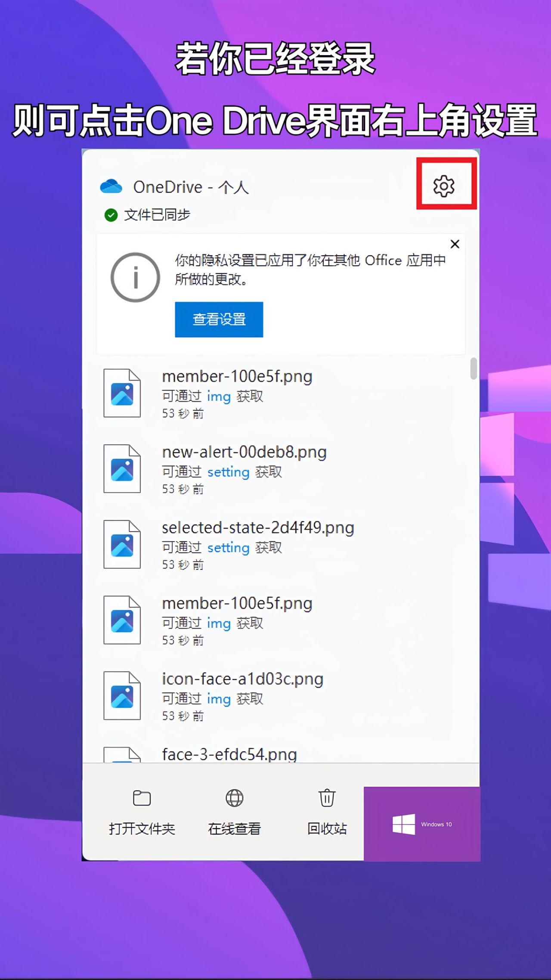Click the 53 秒前 timestamp under new-alert-00deb8.png

pyautogui.click(x=183, y=490)
